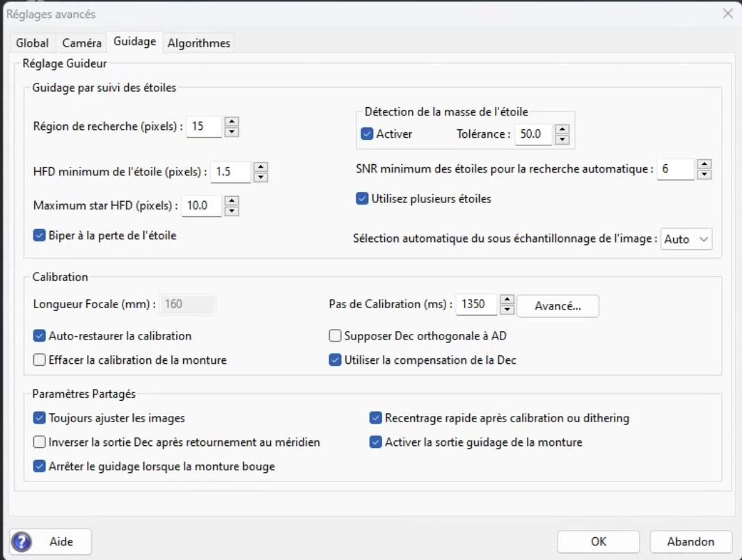Confirm settings with the OK button

(x=598, y=541)
